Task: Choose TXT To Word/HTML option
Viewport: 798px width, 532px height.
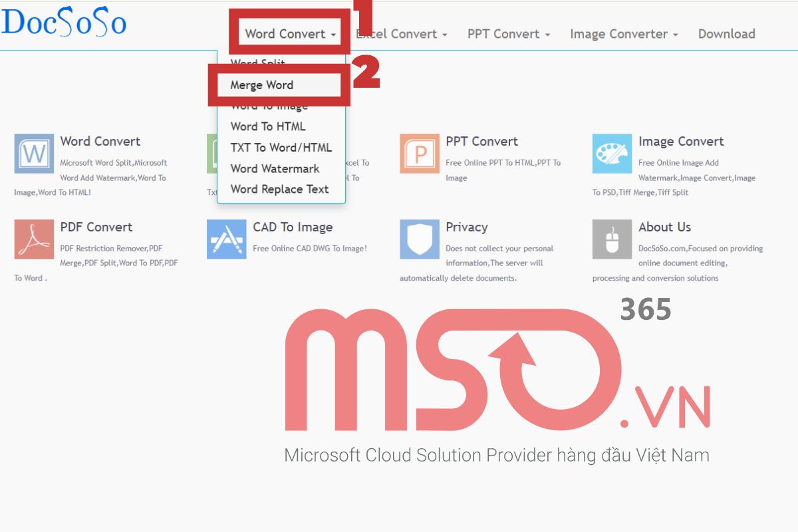Action: (281, 148)
